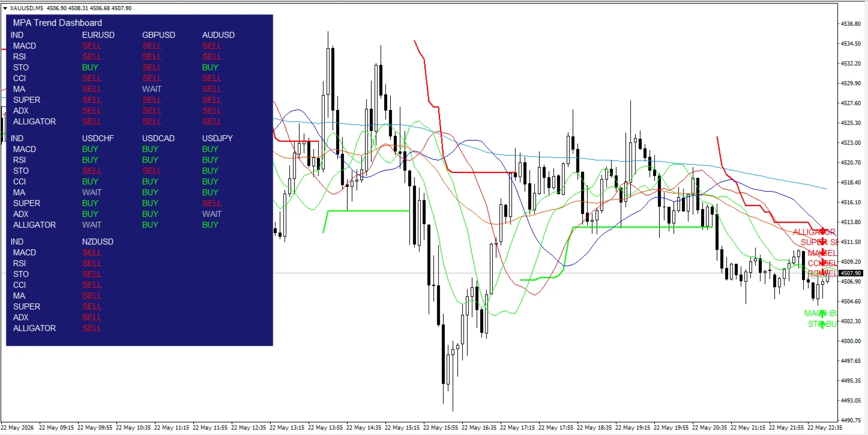Screen dimensions: 868x435
Task: Click the USDJPY column header
Action: (217, 138)
